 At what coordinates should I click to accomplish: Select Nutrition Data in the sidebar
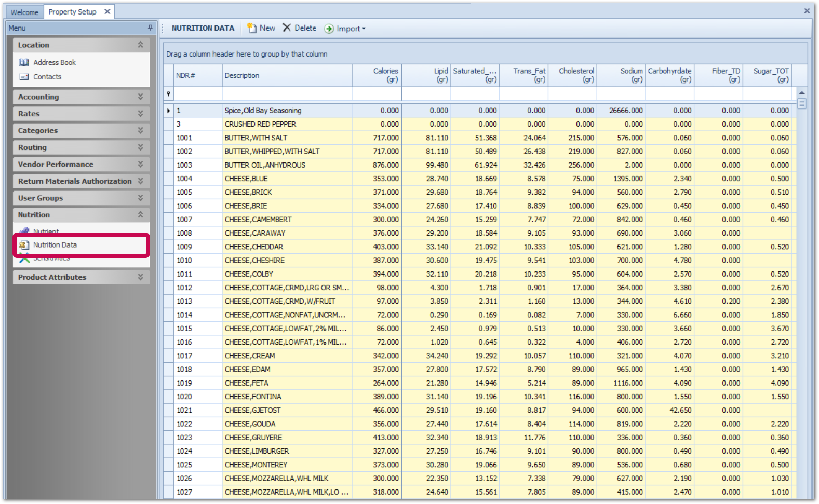(x=55, y=245)
